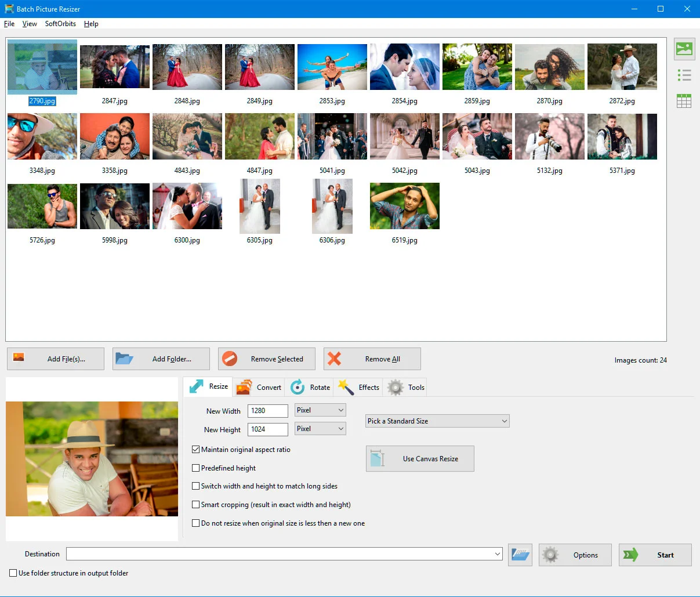
Task: Enable the Predefined height option
Action: coord(196,468)
